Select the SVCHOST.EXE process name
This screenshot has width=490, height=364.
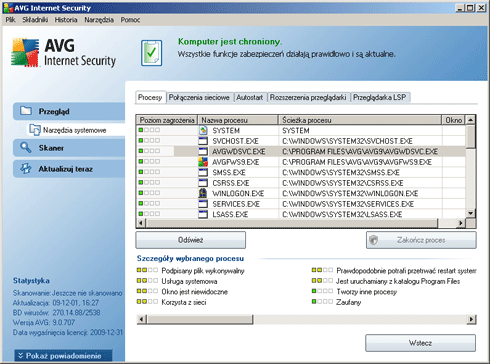[x=236, y=141]
